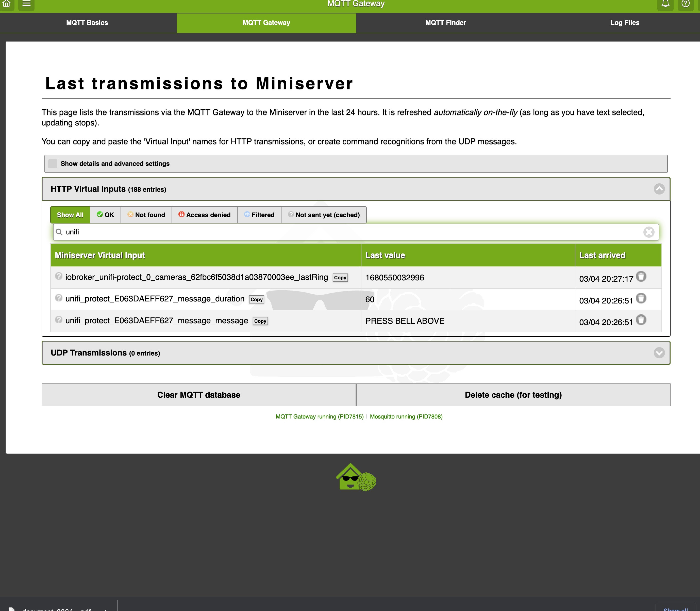Delete message_message entry via trash icon
Screen dimensions: 700x611
coord(641,320)
